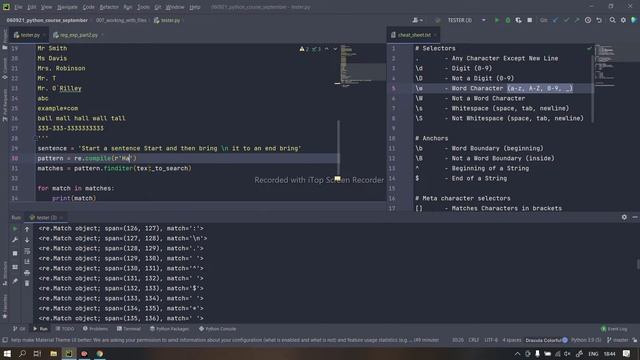Open the TODO tool window button
This screenshot has width=640, height=360.
(65, 329)
